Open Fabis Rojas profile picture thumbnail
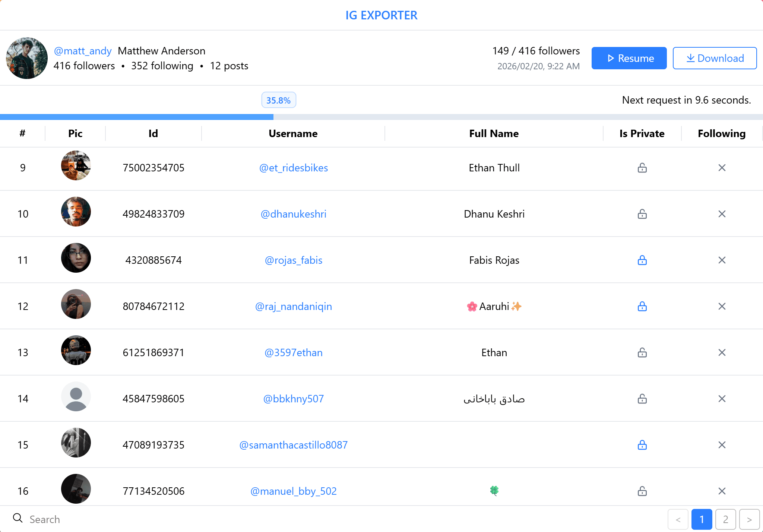 coord(76,258)
